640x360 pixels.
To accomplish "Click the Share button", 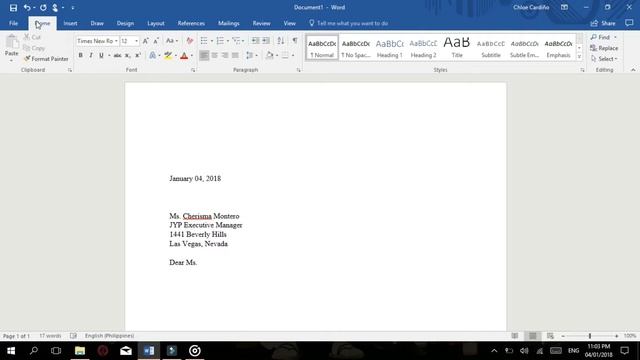I will (603, 23).
